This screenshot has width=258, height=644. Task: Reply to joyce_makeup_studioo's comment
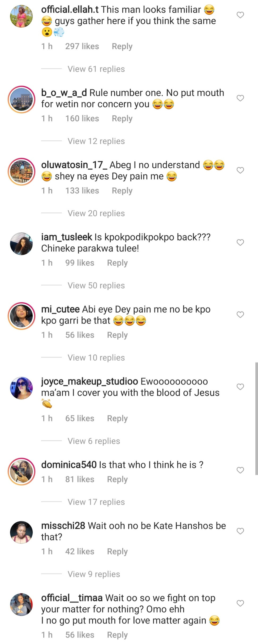pos(117,418)
